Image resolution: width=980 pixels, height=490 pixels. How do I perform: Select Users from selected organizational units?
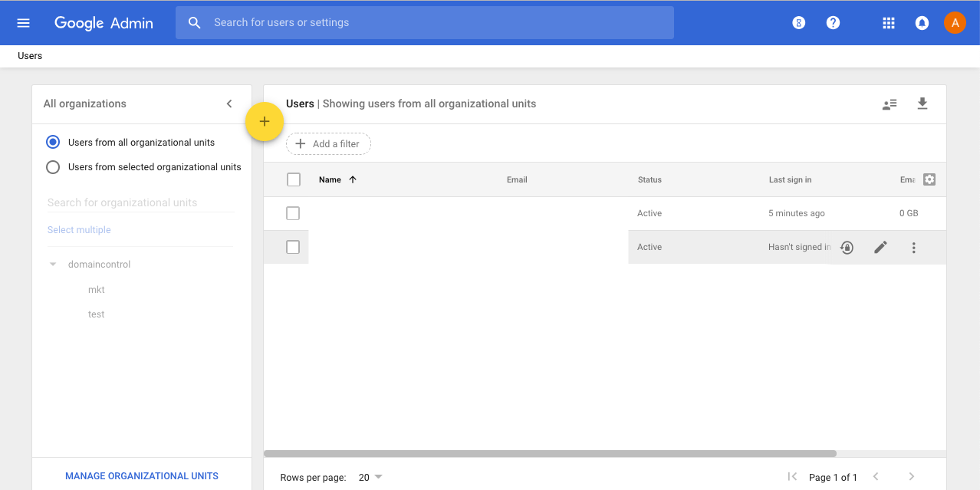53,167
